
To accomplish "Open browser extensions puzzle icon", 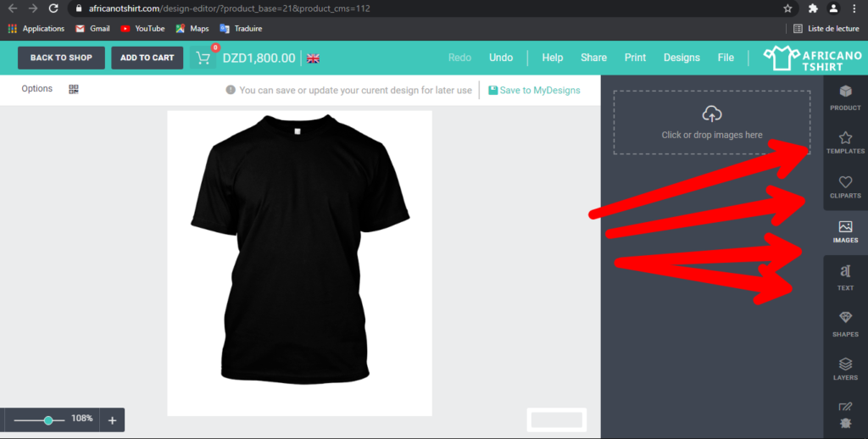I will pos(813,8).
